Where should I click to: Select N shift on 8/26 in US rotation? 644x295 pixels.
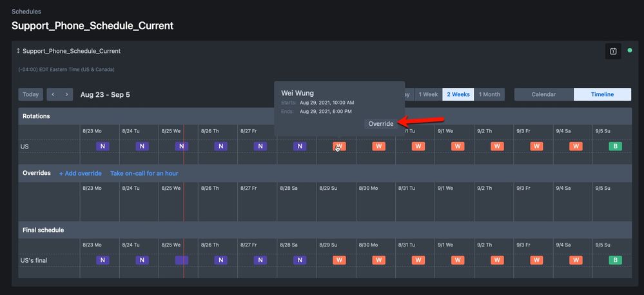(x=221, y=146)
